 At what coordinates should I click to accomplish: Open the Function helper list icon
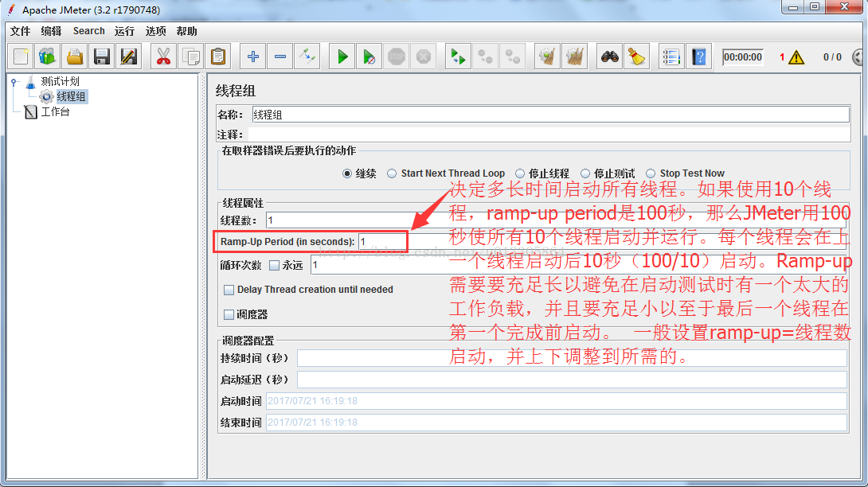(671, 56)
